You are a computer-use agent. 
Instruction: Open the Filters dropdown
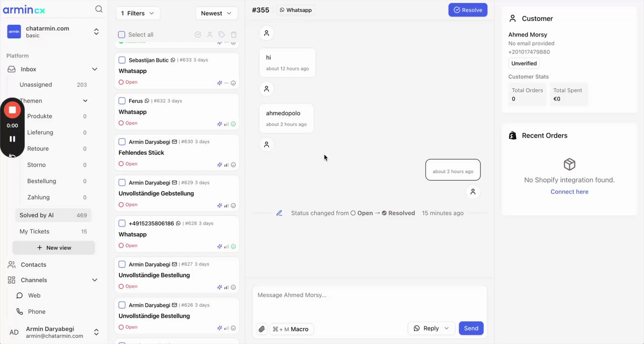coord(137,13)
